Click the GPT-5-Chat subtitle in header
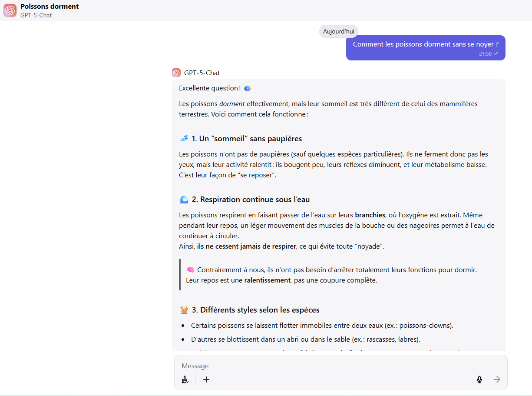 tap(36, 15)
